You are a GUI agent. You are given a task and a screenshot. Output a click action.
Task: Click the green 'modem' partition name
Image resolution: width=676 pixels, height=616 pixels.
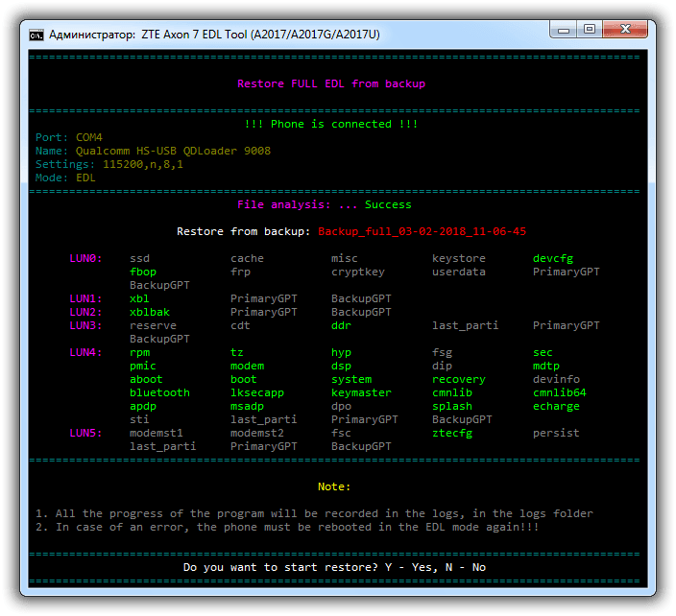click(x=247, y=366)
